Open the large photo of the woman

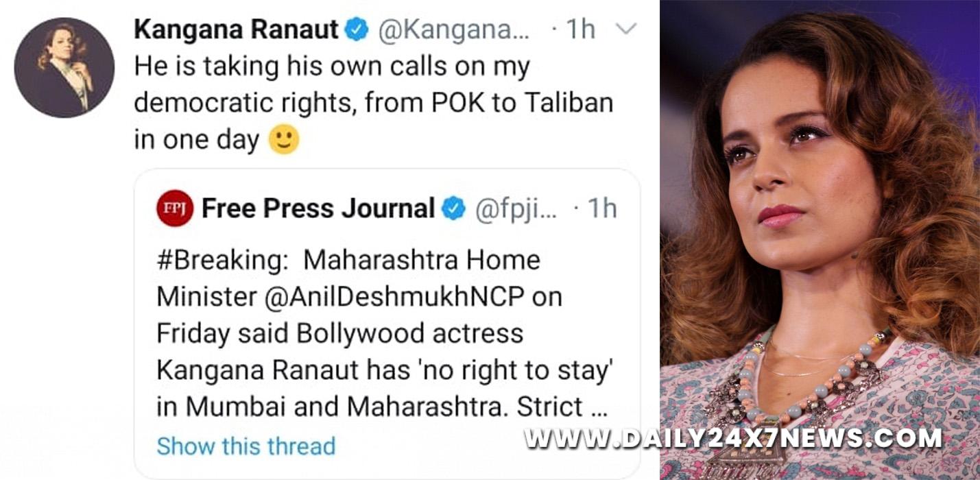point(820,240)
